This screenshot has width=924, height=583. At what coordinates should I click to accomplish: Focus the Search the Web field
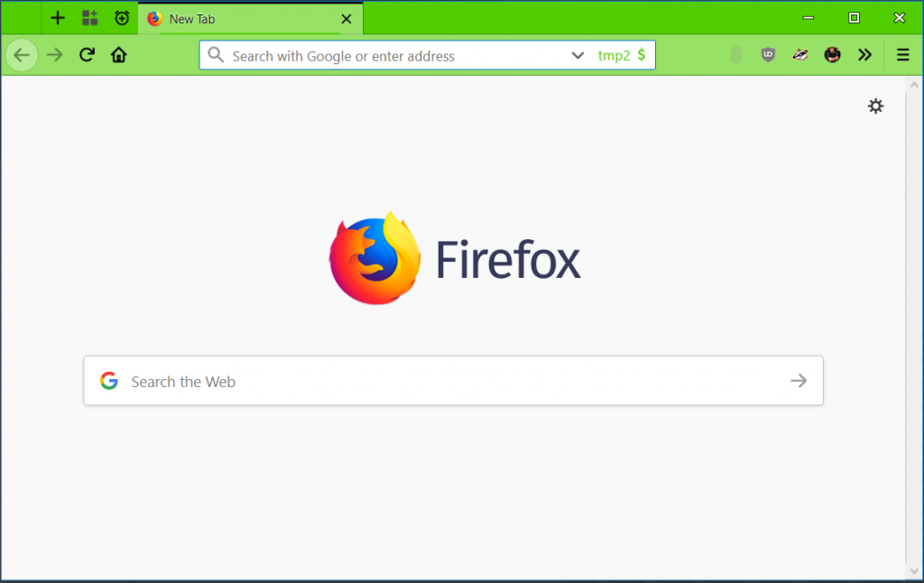[453, 381]
